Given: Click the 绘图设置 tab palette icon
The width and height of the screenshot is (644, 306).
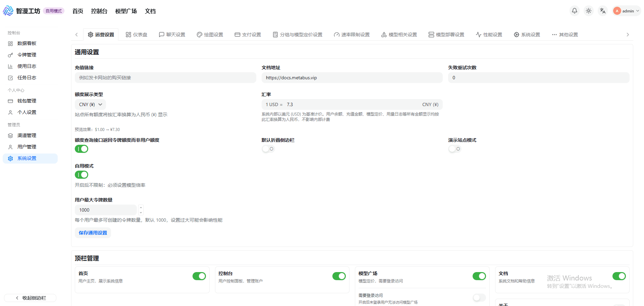Looking at the screenshot, I should pos(200,35).
